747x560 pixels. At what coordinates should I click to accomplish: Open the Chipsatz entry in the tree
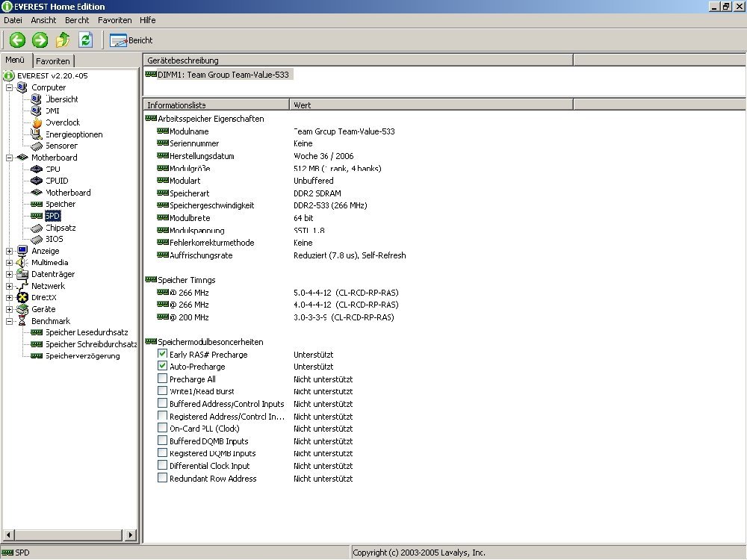pyautogui.click(x=60, y=228)
